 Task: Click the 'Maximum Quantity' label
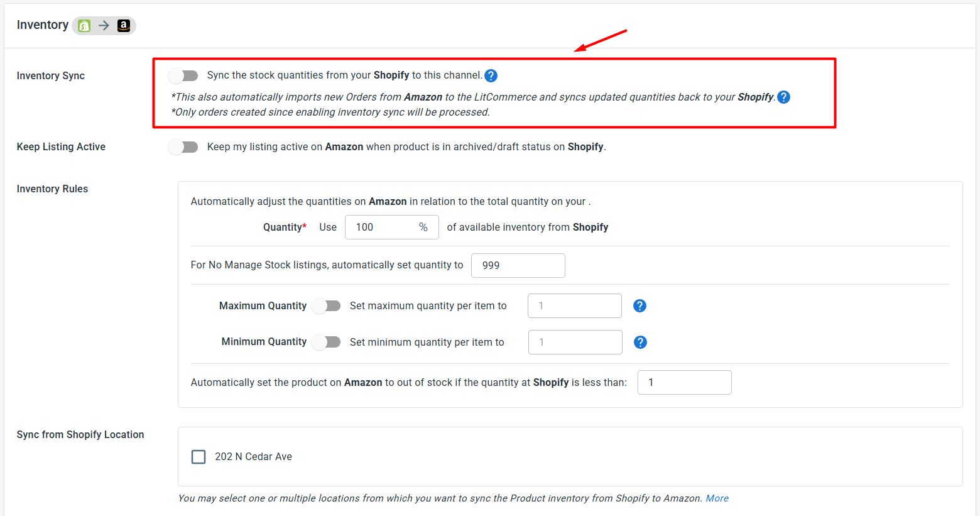[263, 306]
